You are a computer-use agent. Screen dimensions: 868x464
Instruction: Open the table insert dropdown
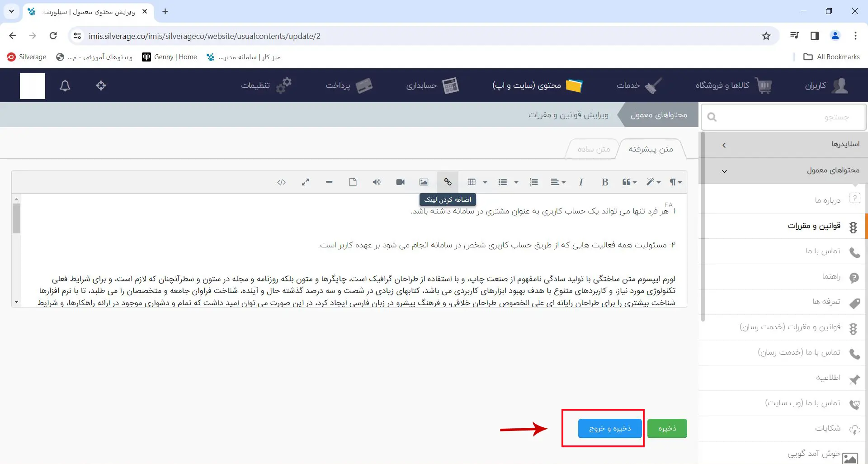coord(477,182)
